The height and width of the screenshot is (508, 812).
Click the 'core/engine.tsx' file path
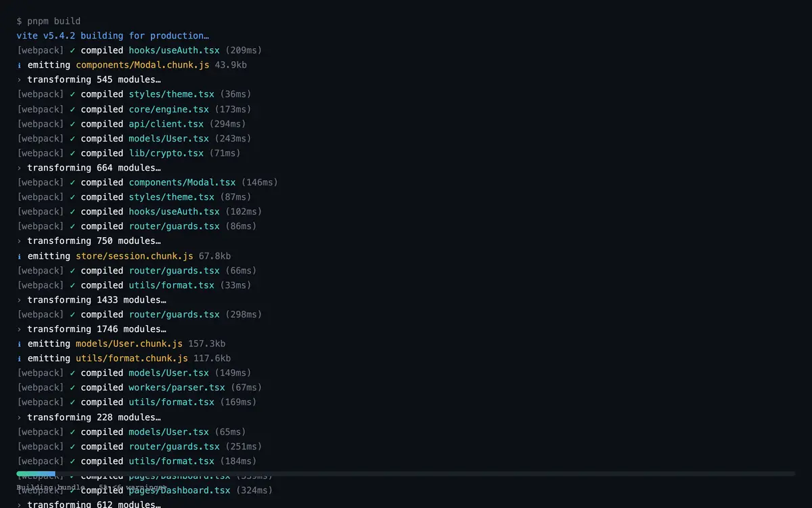point(168,109)
